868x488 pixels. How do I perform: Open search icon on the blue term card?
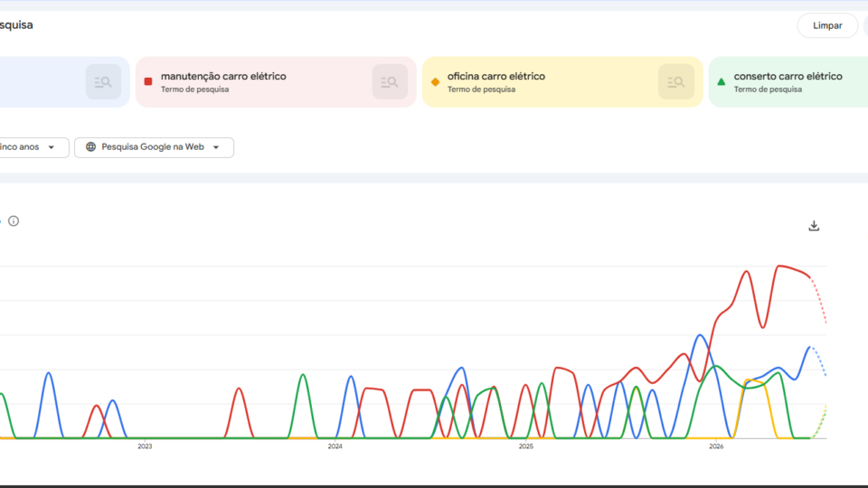[x=103, y=82]
